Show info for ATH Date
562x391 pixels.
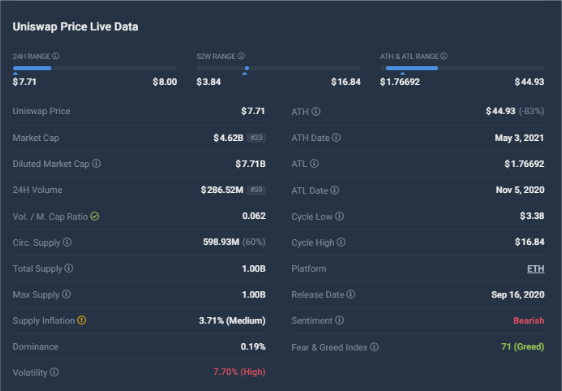tap(336, 138)
